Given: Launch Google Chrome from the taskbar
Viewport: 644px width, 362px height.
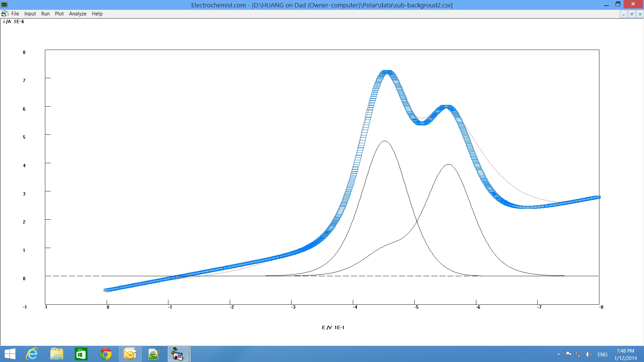Looking at the screenshot, I should pyautogui.click(x=105, y=354).
